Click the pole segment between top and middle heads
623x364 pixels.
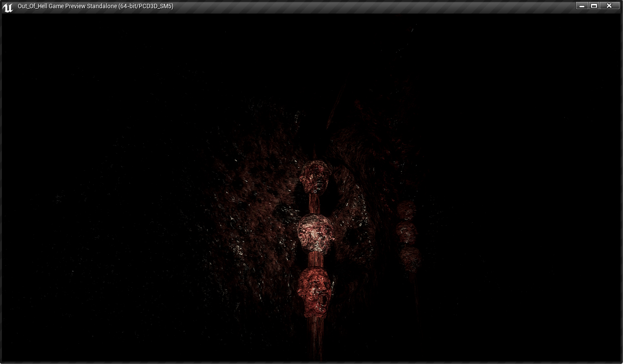point(315,203)
